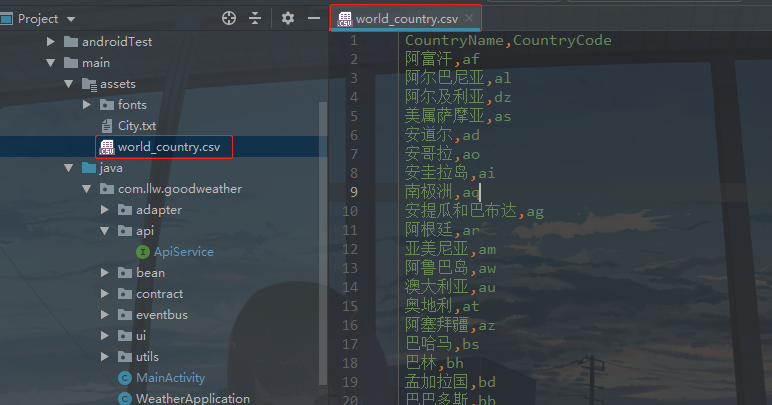This screenshot has width=772, height=405.
Task: Click the City.txt text file icon
Action: pyautogui.click(x=107, y=126)
